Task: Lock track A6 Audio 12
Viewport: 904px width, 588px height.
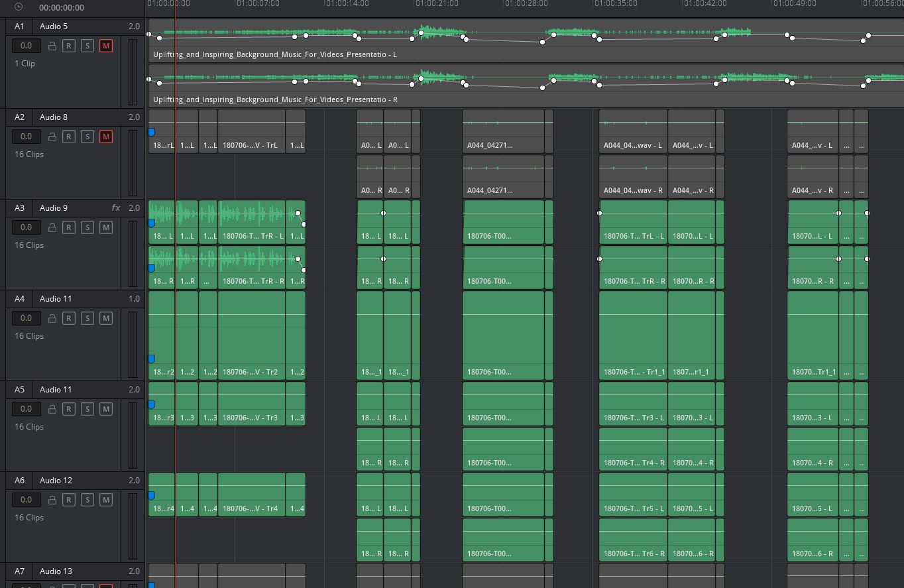Action: click(52, 500)
